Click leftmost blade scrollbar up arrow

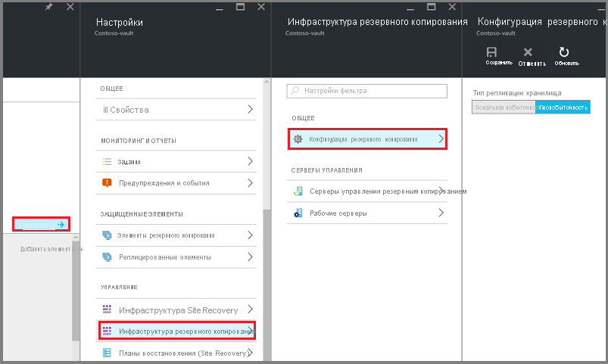76,237
